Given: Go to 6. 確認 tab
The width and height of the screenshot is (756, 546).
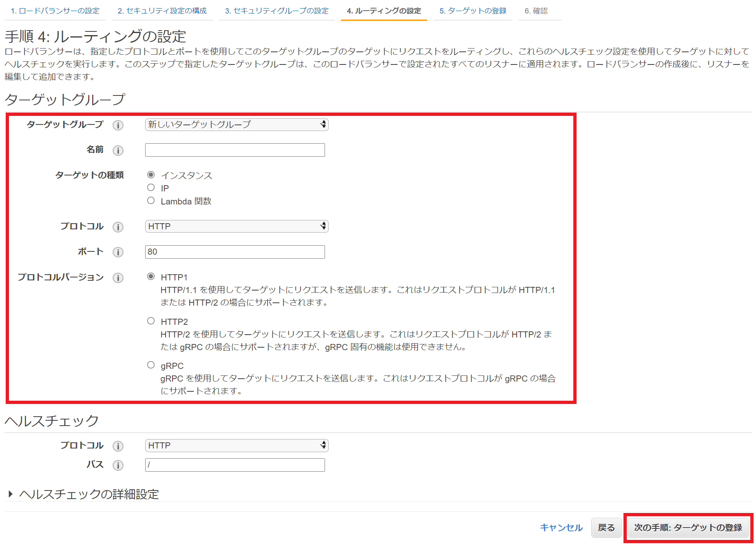Looking at the screenshot, I should 536,11.
